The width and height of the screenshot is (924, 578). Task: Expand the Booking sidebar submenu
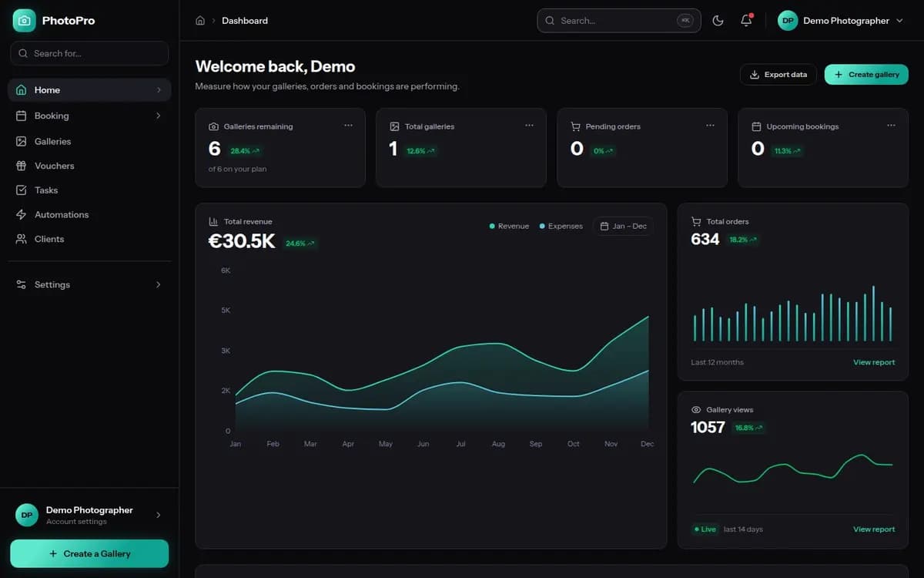click(x=89, y=116)
